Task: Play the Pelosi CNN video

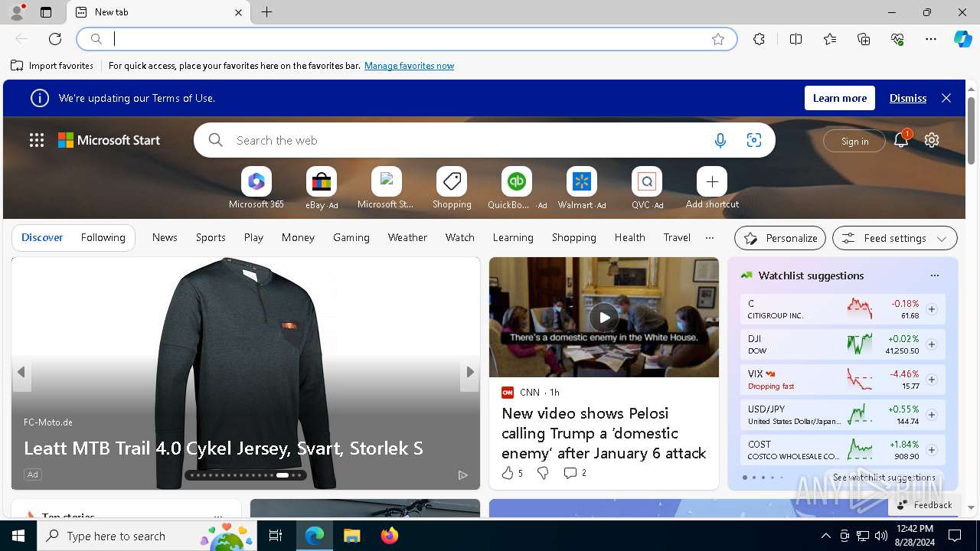Action: 604,317
